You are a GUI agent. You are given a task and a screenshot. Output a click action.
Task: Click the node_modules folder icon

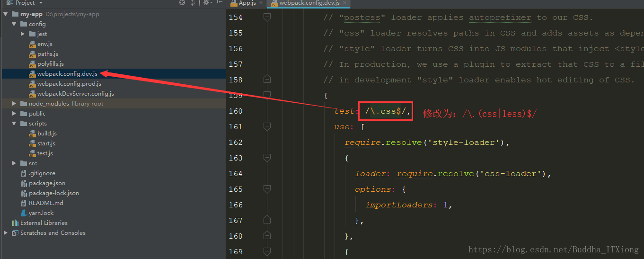click(x=24, y=104)
